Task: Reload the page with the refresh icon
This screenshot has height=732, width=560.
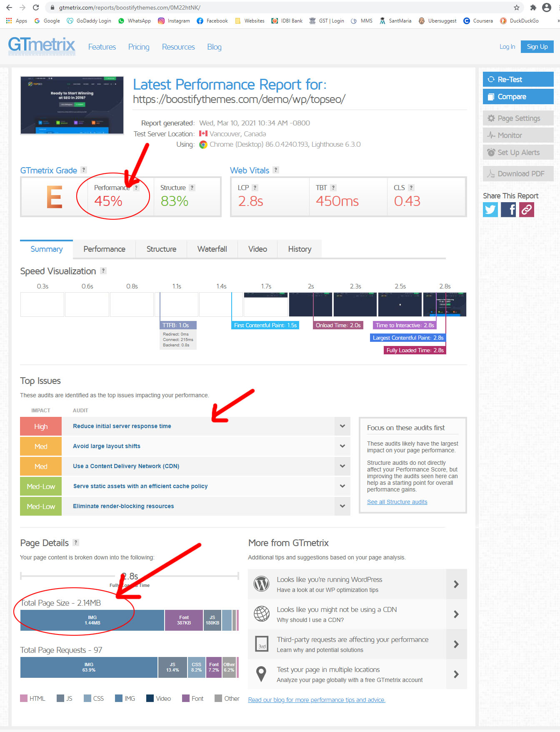Action: (x=36, y=8)
